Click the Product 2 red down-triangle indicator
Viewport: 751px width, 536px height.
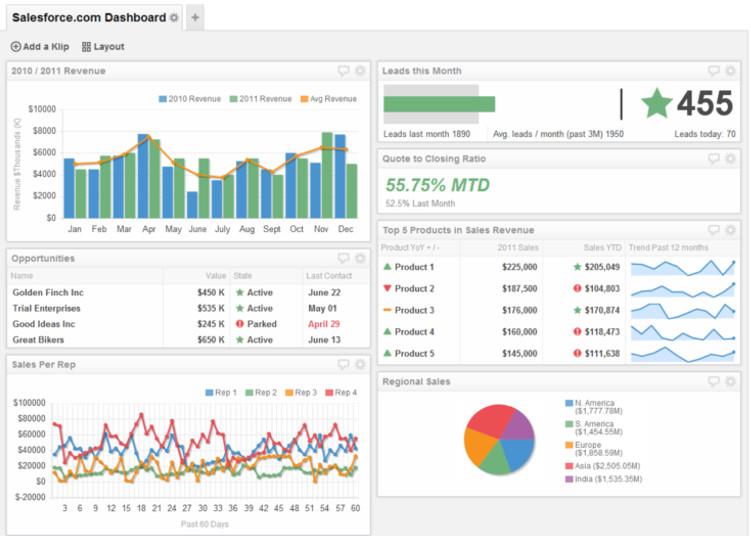point(387,288)
